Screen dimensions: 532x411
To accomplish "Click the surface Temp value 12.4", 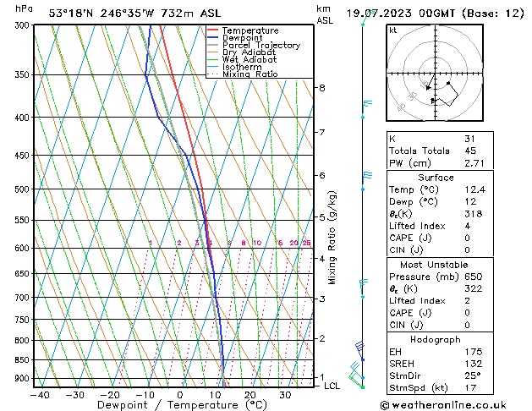I will pos(475,189).
